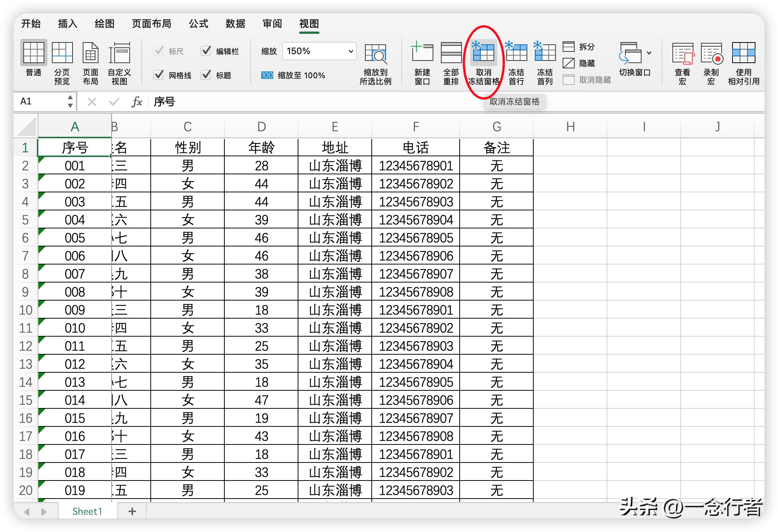Click the Split (拆分) button

[579, 47]
